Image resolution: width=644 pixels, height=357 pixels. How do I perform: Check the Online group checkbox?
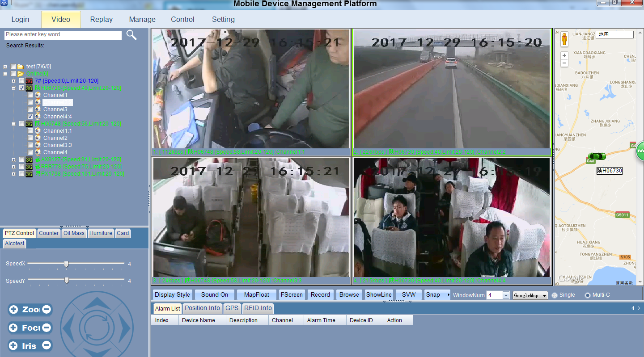click(x=13, y=74)
